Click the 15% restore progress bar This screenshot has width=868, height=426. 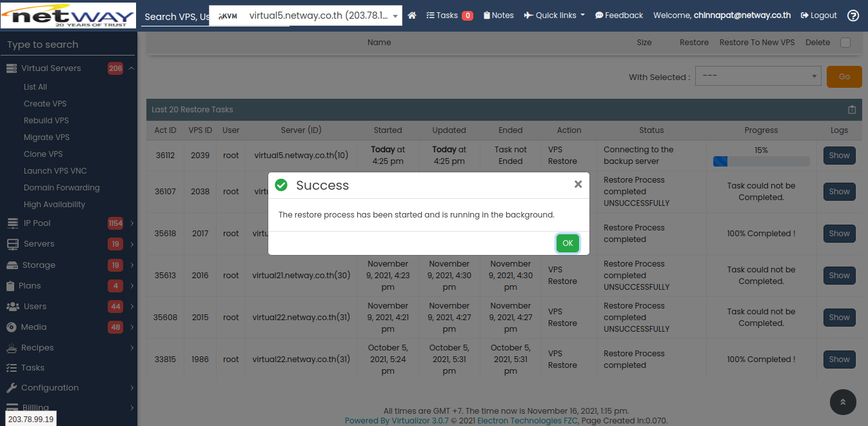[761, 161]
